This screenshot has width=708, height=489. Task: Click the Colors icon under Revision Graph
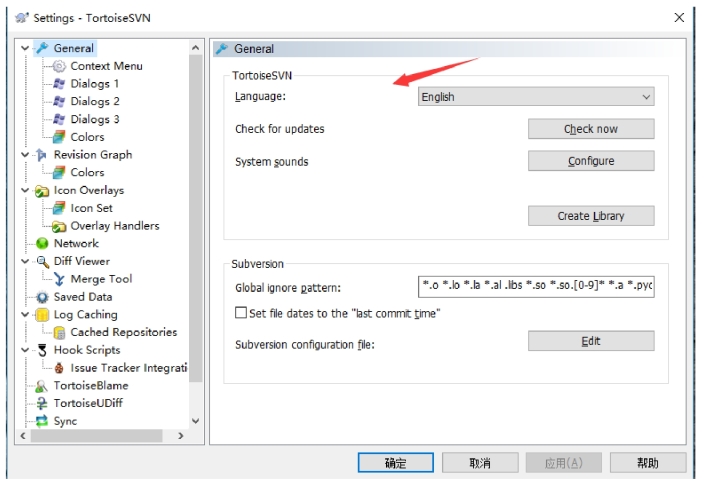[x=59, y=172]
